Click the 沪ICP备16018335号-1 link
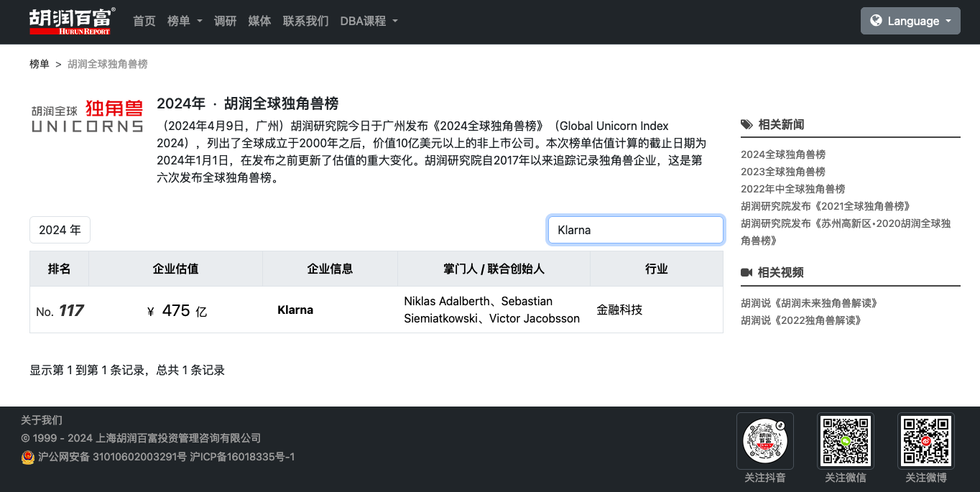Screen dimensions: 980x492 [x=242, y=457]
